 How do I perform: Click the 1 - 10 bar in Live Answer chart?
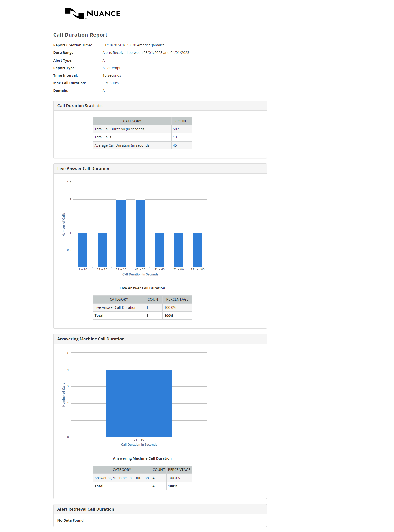coord(83,250)
